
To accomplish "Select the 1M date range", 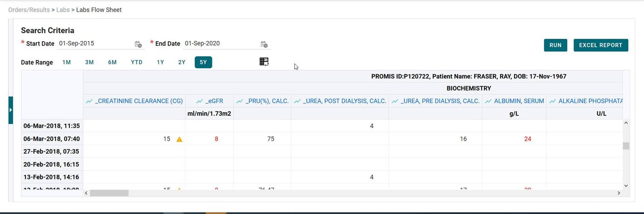I will (x=67, y=62).
